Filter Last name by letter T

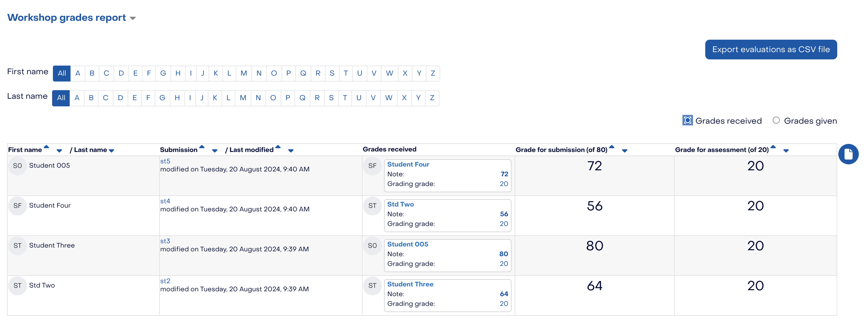[345, 98]
